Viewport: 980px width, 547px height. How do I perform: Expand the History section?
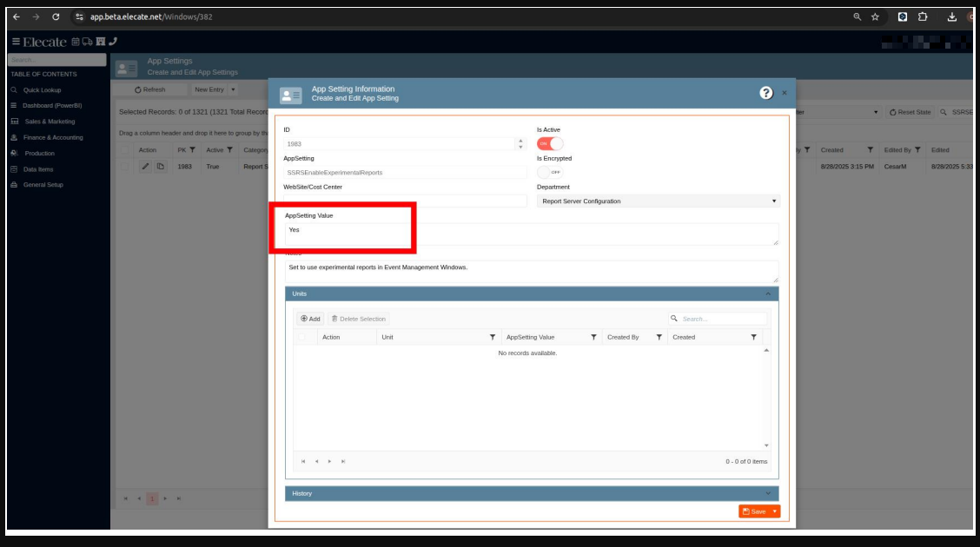pyautogui.click(x=531, y=493)
